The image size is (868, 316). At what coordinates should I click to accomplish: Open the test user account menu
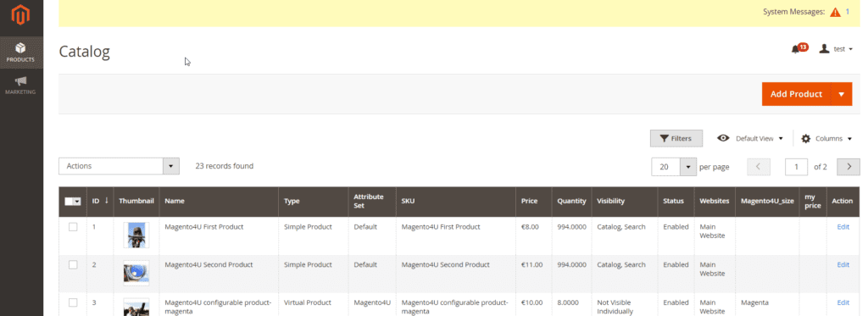(836, 48)
